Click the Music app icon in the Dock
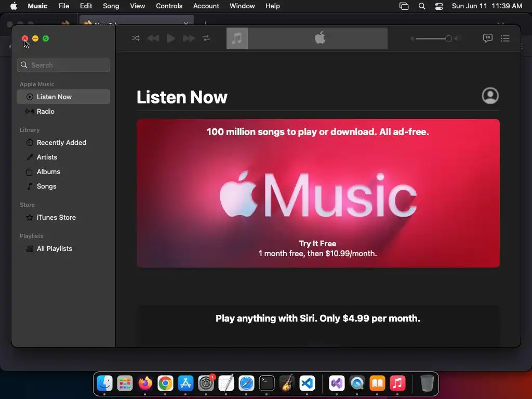 tap(397, 383)
